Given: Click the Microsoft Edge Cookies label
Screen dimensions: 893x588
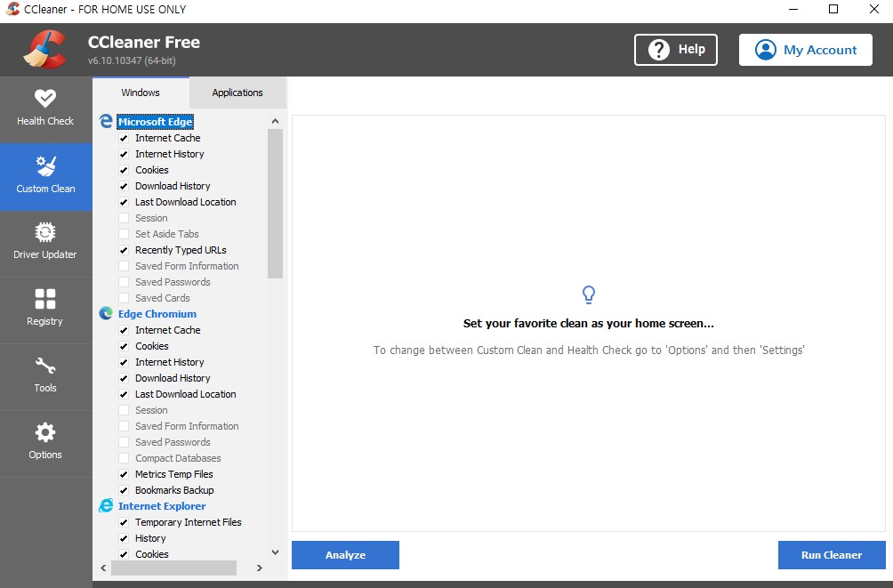Looking at the screenshot, I should (151, 170).
